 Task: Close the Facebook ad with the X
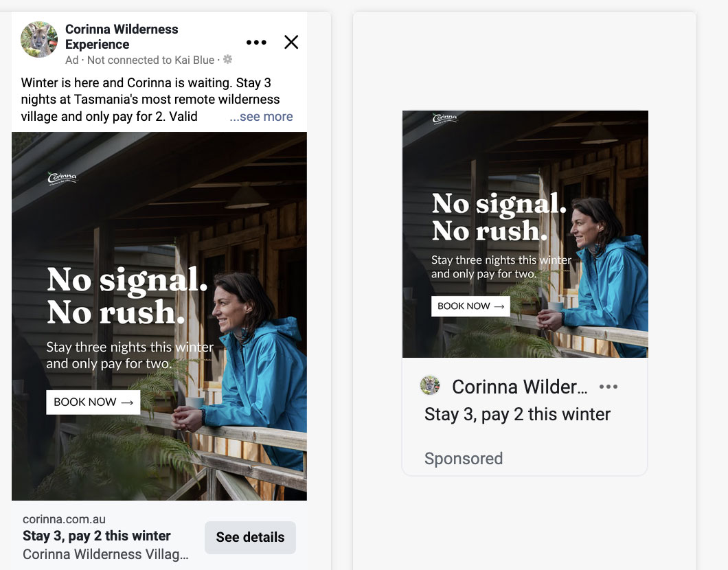coord(291,43)
